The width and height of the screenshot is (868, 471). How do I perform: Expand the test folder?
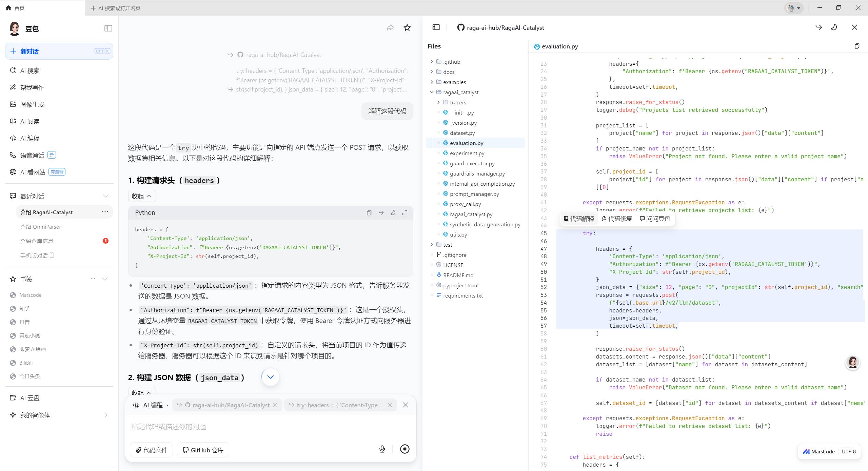coord(432,245)
